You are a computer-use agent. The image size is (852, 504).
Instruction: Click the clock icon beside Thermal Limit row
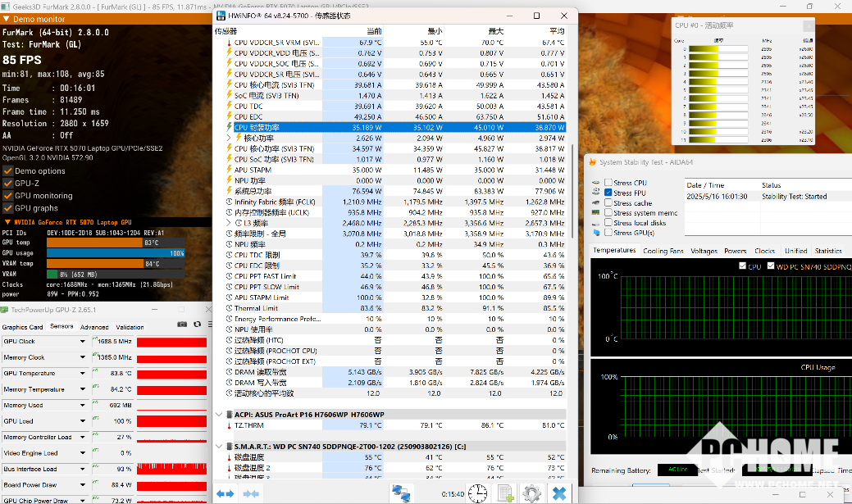230,308
